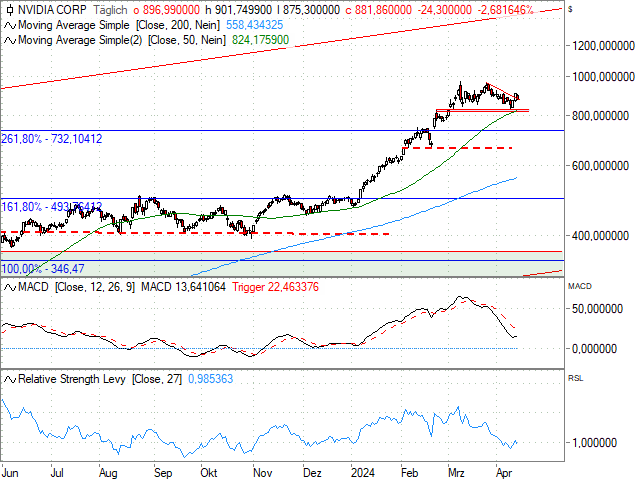Click the [Close, 200, Nein] parameters

[178, 25]
